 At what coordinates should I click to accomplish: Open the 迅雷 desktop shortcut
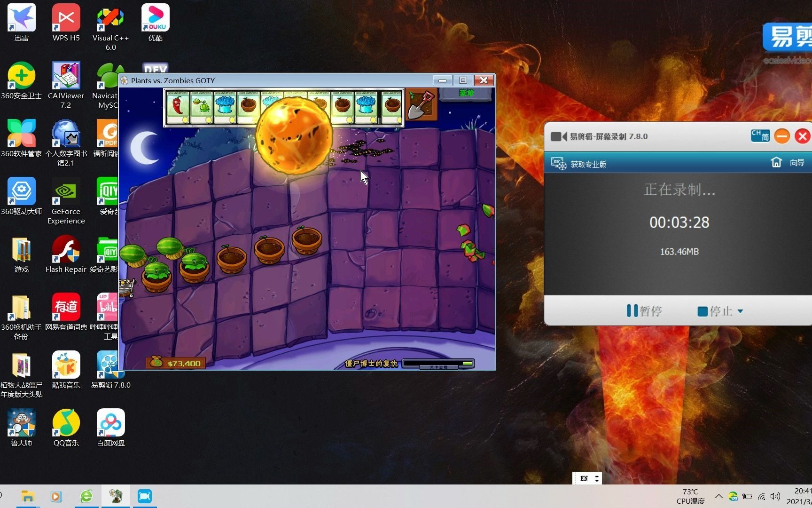tap(22, 23)
